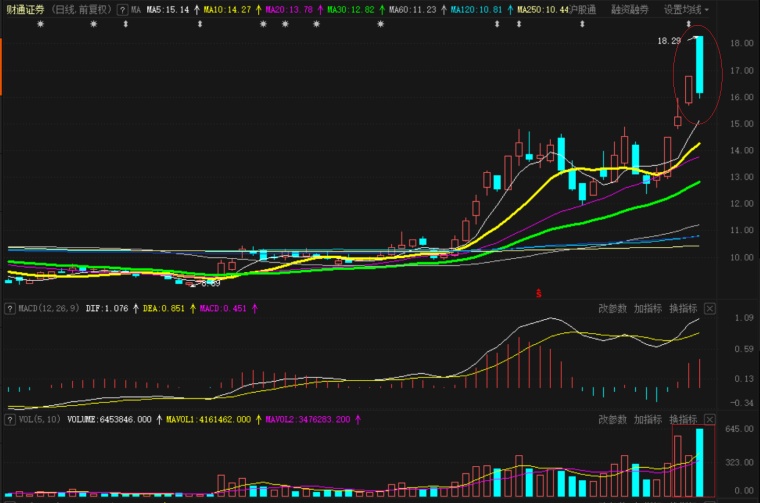Screen dimensions: 760x503
Task: Select the 融资融券 tag
Action: coord(630,10)
